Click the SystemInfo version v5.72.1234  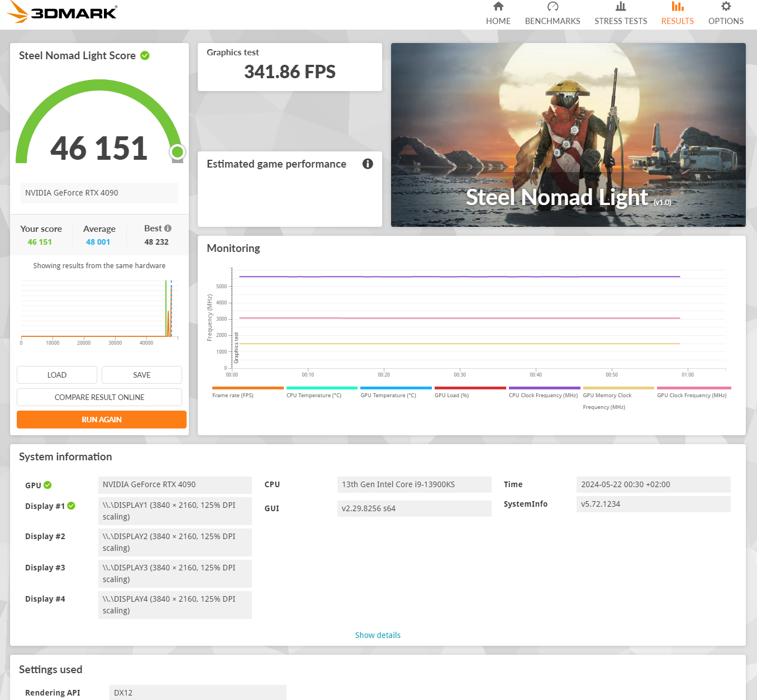(654, 504)
